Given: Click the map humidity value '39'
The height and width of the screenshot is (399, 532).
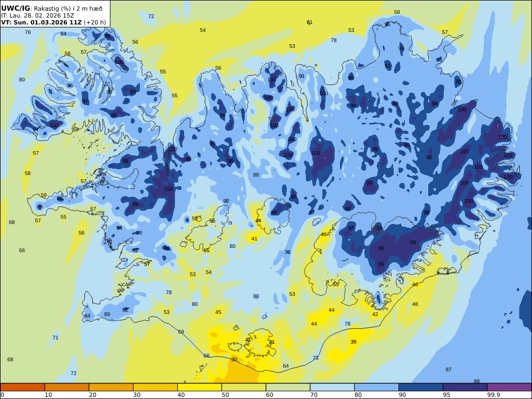Looking at the screenshot, I should tap(353, 342).
